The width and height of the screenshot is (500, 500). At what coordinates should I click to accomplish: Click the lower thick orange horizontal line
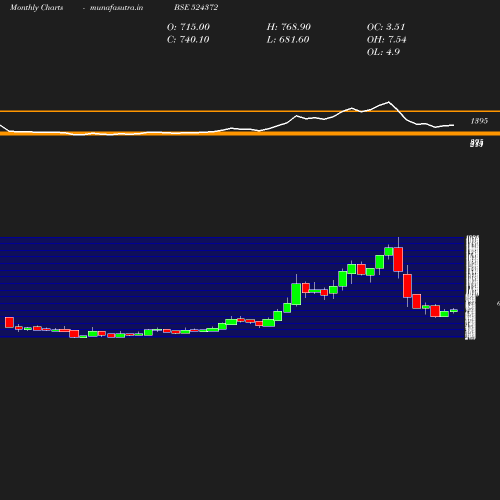250,134
